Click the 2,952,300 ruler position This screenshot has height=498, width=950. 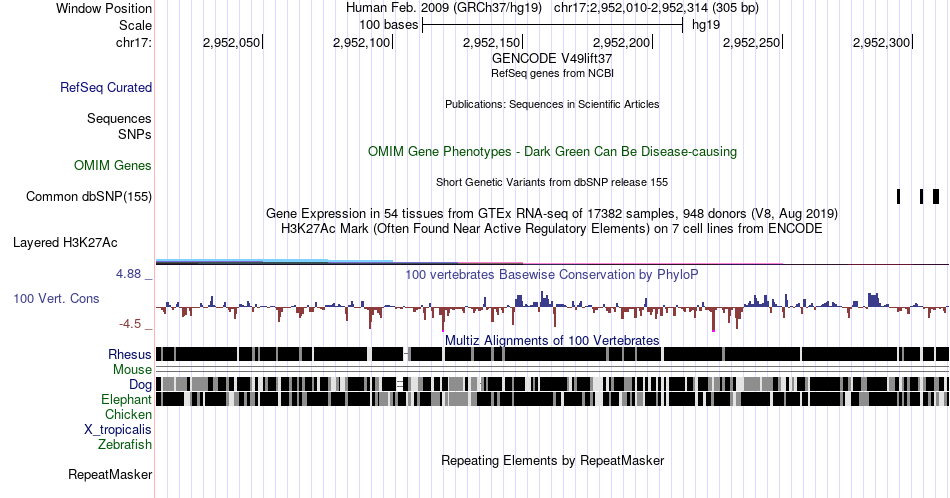(x=882, y=42)
